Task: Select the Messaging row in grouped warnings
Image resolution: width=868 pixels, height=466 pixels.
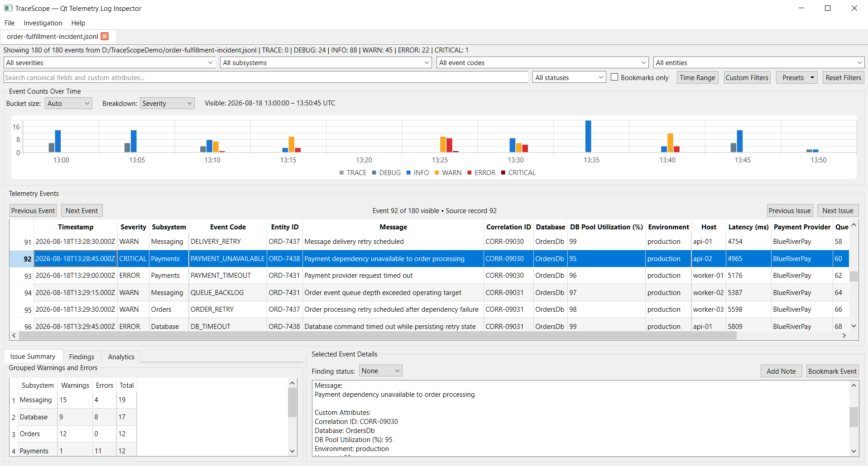Action: click(73, 400)
